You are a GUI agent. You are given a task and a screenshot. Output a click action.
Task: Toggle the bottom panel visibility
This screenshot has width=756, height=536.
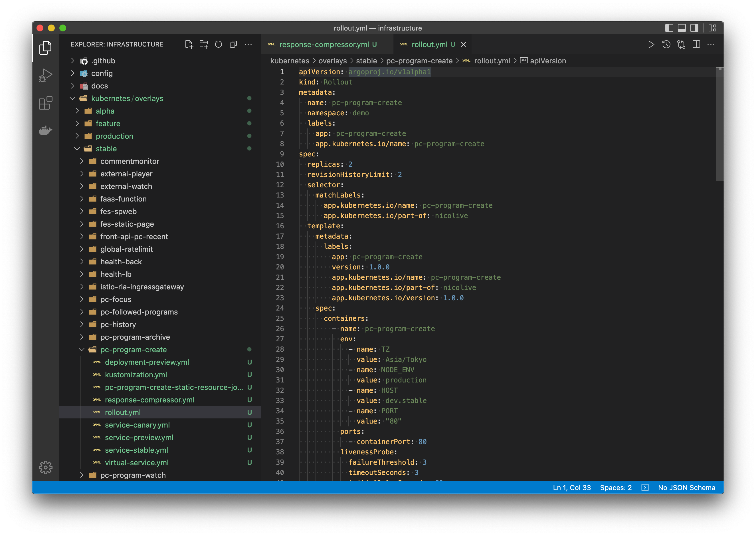coord(682,28)
